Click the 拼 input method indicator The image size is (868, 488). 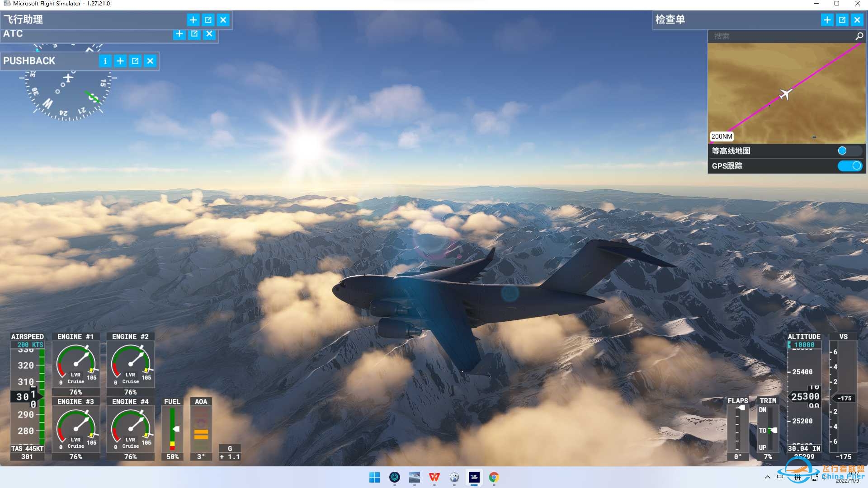(797, 477)
